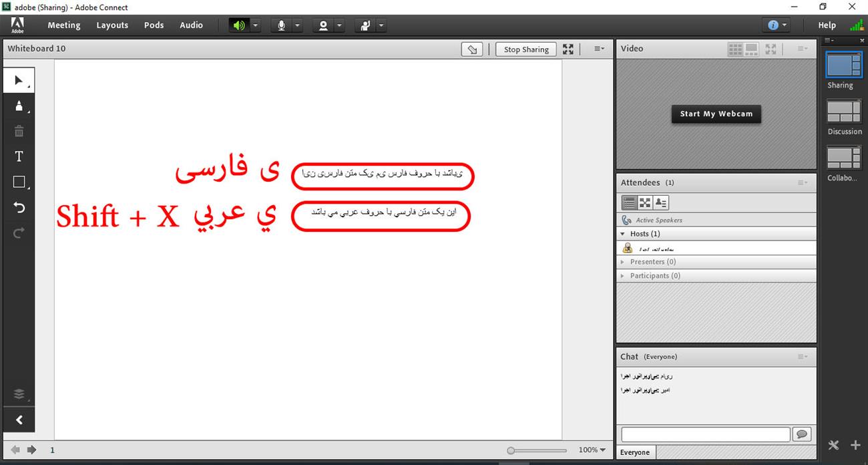The image size is (868, 465).
Task: Expand the webcam options dropdown arrow
Action: point(340,25)
